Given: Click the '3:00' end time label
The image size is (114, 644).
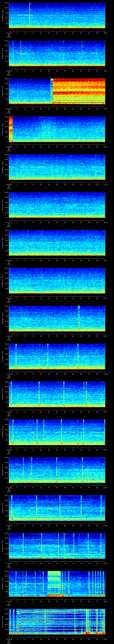Looking at the screenshot, I should [105, 33].
